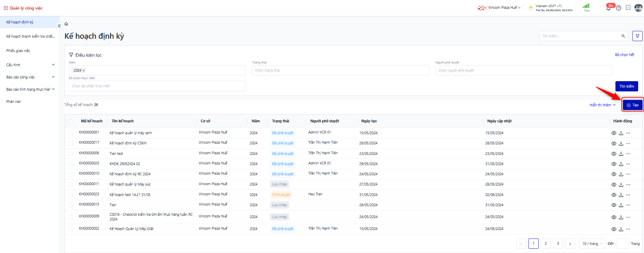Screen dimensions: 644x253
Task: Click the Tạo create button
Action: click(633, 105)
